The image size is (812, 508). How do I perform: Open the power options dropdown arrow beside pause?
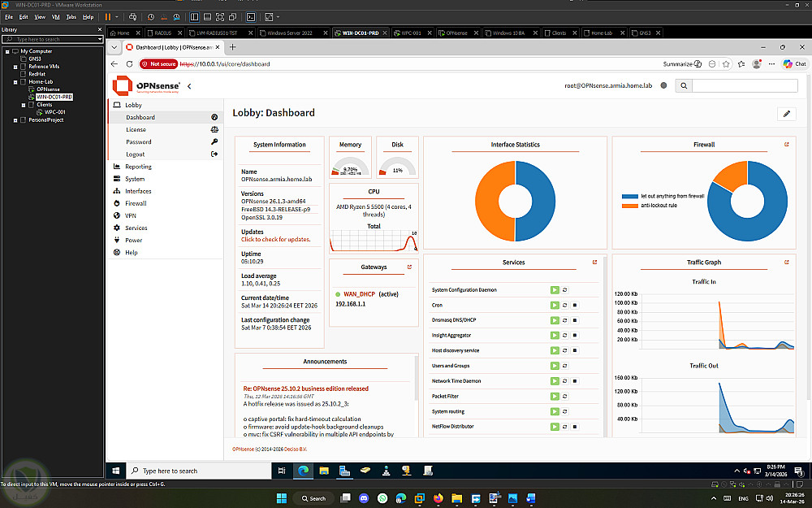pyautogui.click(x=116, y=17)
